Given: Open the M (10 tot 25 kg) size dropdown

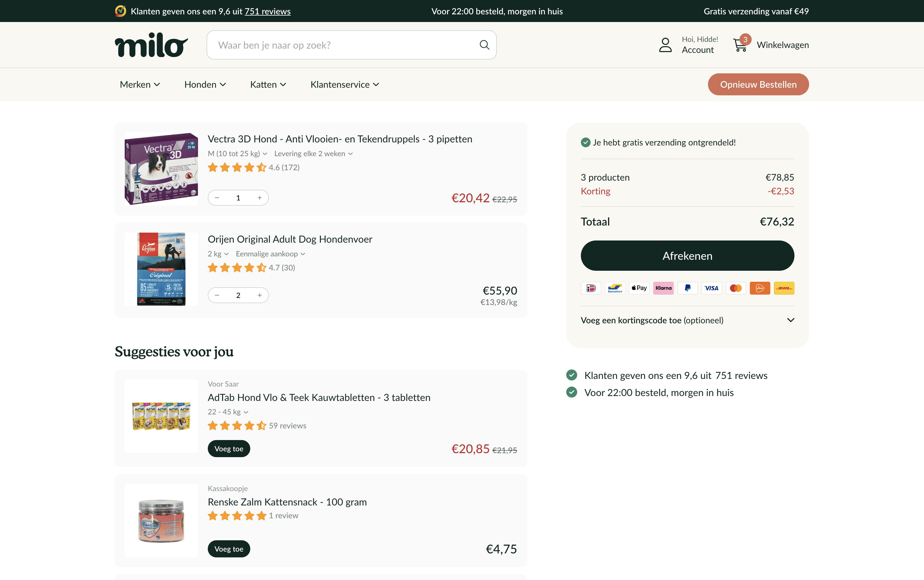Looking at the screenshot, I should click(237, 153).
